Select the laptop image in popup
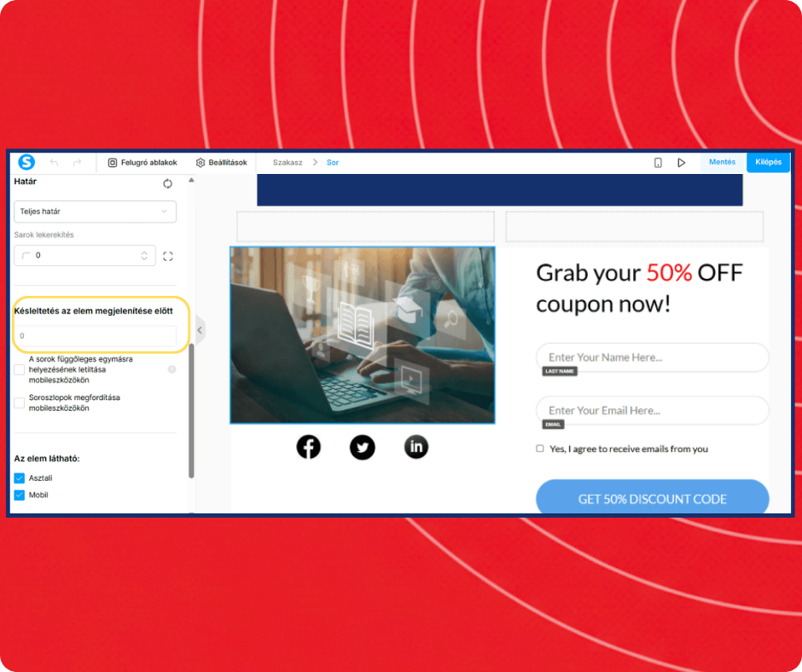 363,335
